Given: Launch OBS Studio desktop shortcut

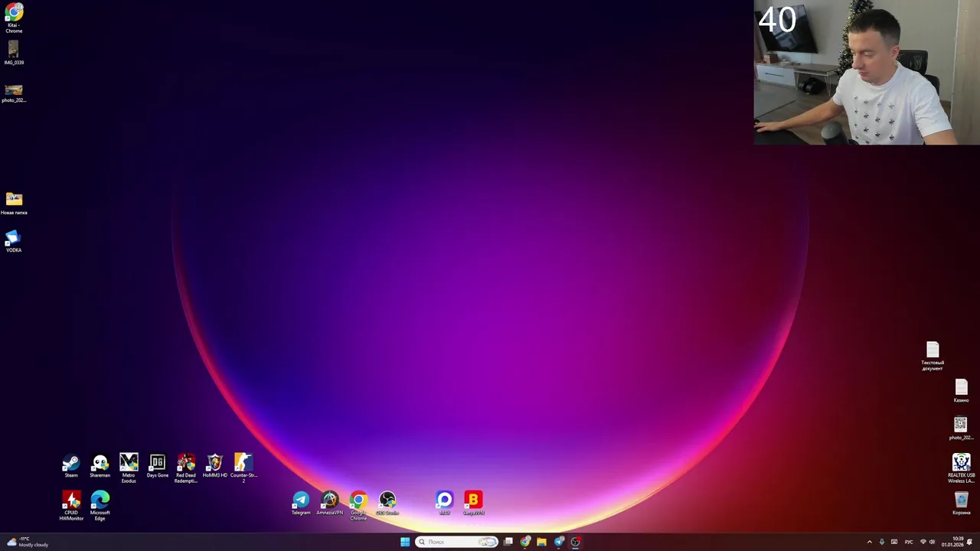Looking at the screenshot, I should 387,504.
